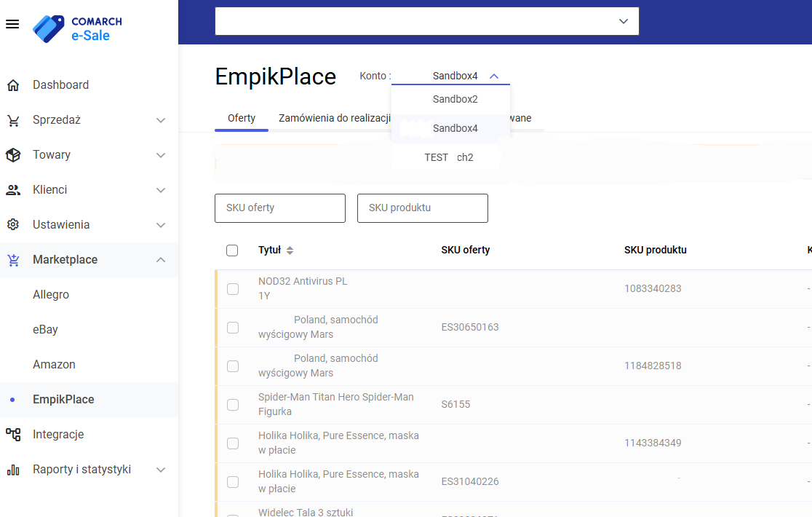
Task: Switch to the Oferty tab
Action: (242, 118)
